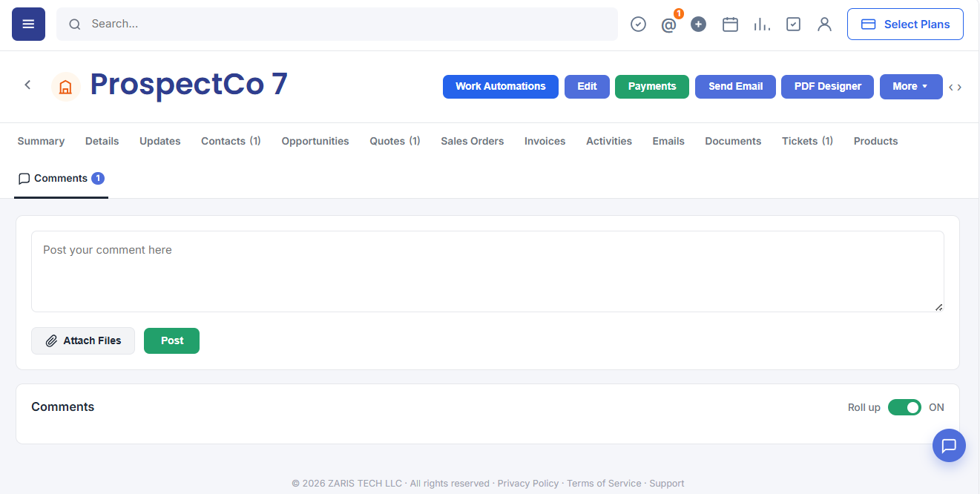Go back using the left arrow
The width and height of the screenshot is (980, 494).
27,85
